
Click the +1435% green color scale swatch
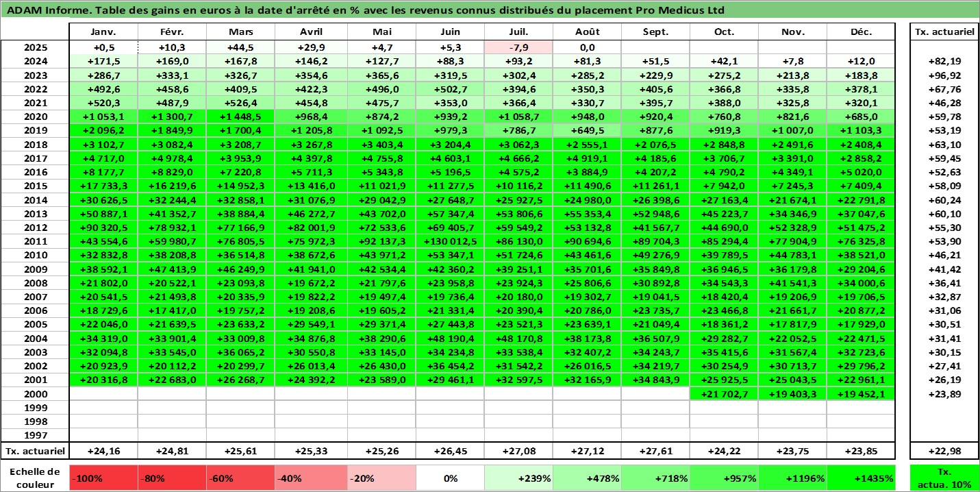click(861, 478)
